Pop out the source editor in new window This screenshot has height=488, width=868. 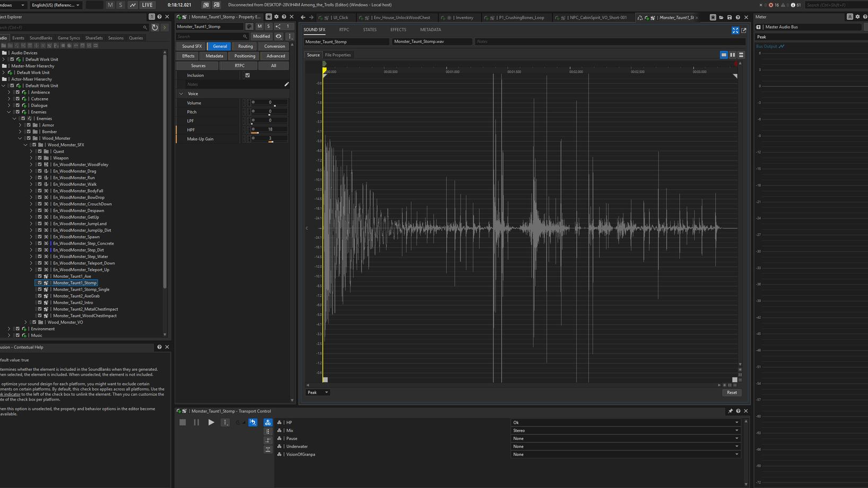(743, 30)
